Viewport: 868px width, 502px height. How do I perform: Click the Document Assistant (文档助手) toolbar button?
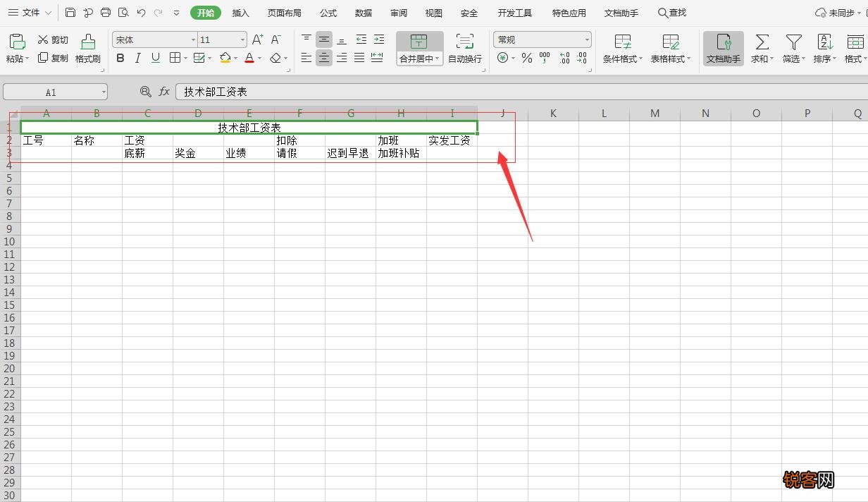pyautogui.click(x=724, y=49)
